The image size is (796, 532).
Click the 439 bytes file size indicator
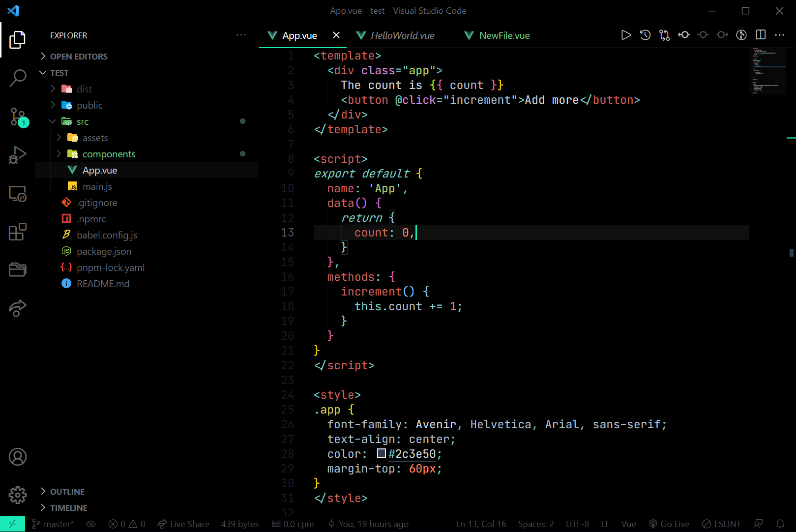[x=240, y=524]
